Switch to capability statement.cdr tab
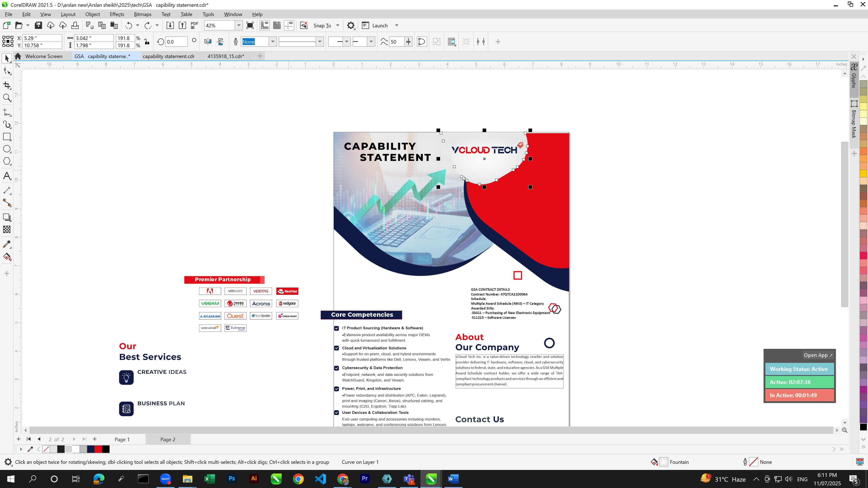The height and width of the screenshot is (488, 868). coord(168,56)
